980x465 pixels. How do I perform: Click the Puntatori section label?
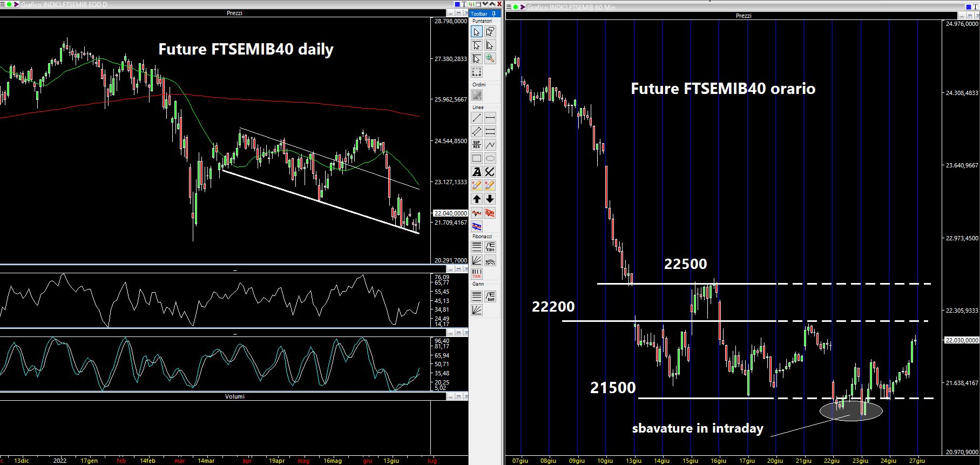coord(482,21)
